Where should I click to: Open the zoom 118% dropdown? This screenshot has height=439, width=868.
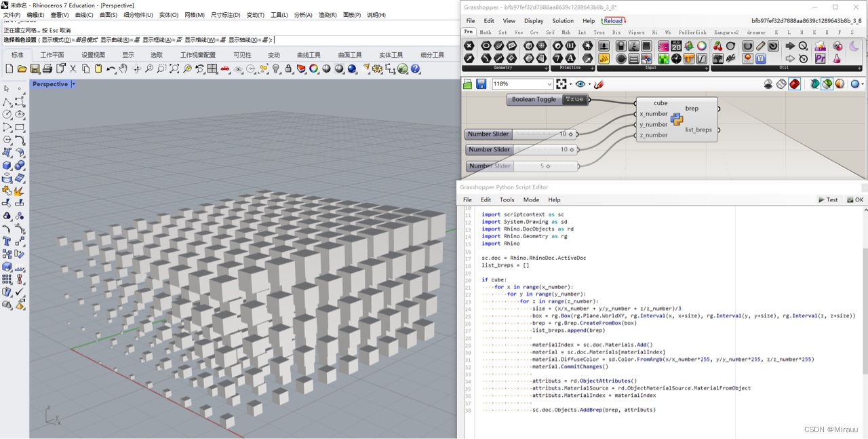point(550,84)
